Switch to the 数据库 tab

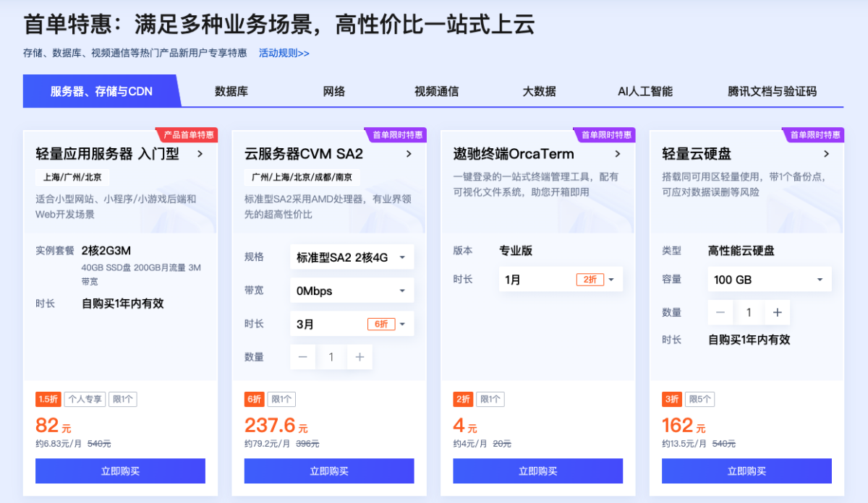[231, 91]
